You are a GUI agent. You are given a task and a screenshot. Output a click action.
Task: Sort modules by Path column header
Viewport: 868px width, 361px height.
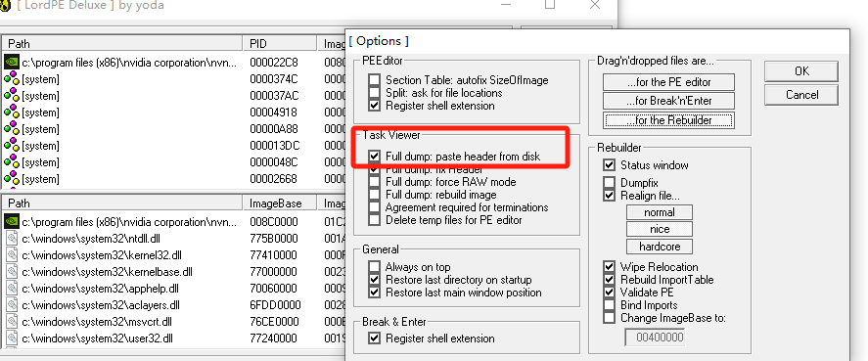point(121,203)
